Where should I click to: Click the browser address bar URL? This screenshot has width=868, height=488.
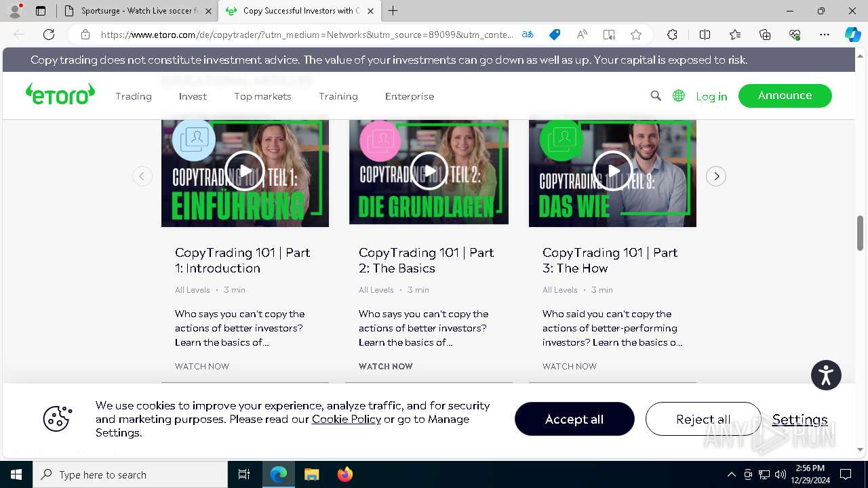point(307,35)
